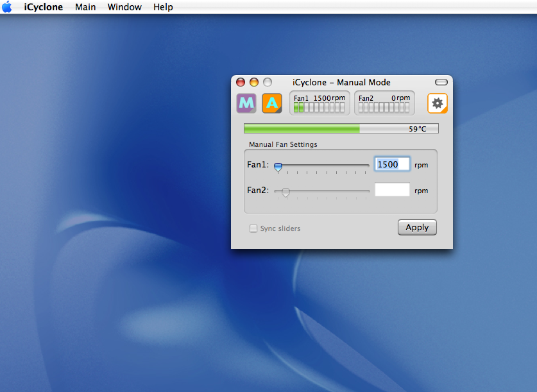
Task: Open the Help menu
Action: [x=163, y=7]
